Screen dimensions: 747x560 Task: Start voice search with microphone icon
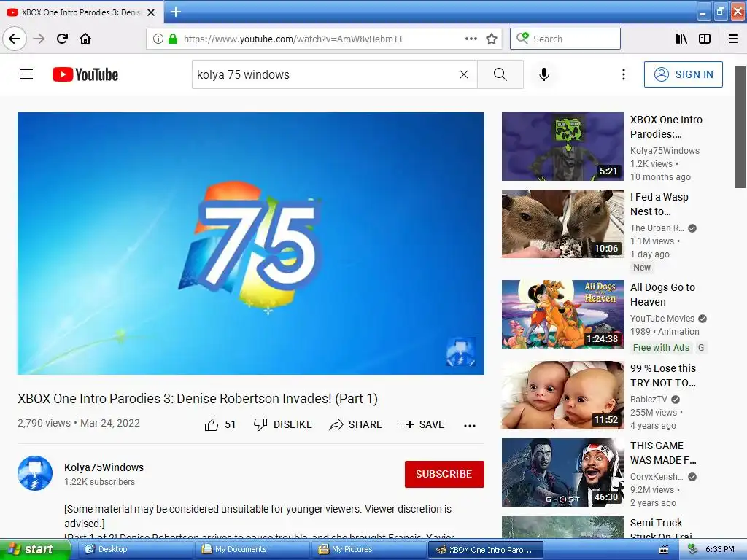pyautogui.click(x=544, y=74)
